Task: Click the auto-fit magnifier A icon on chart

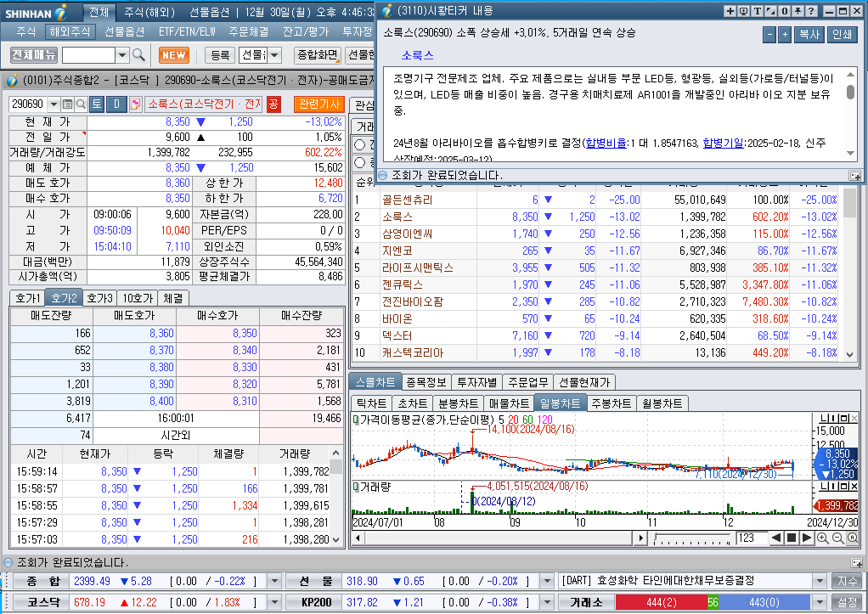Action: tap(853, 538)
